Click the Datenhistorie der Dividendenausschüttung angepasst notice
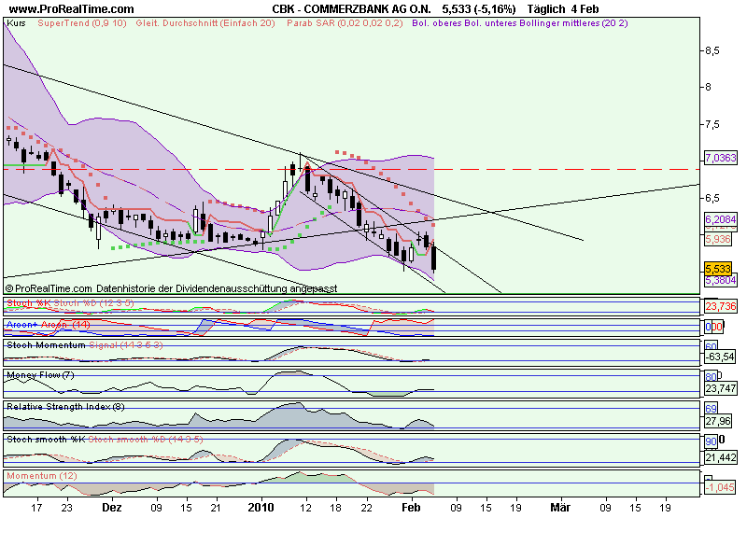The height and width of the screenshot is (560, 747). pyautogui.click(x=217, y=288)
